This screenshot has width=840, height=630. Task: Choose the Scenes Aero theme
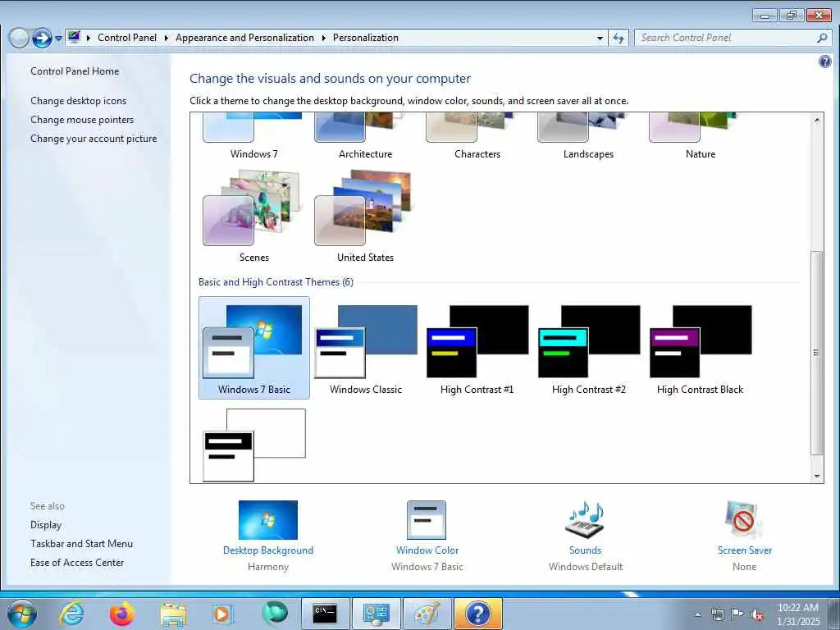point(254,216)
